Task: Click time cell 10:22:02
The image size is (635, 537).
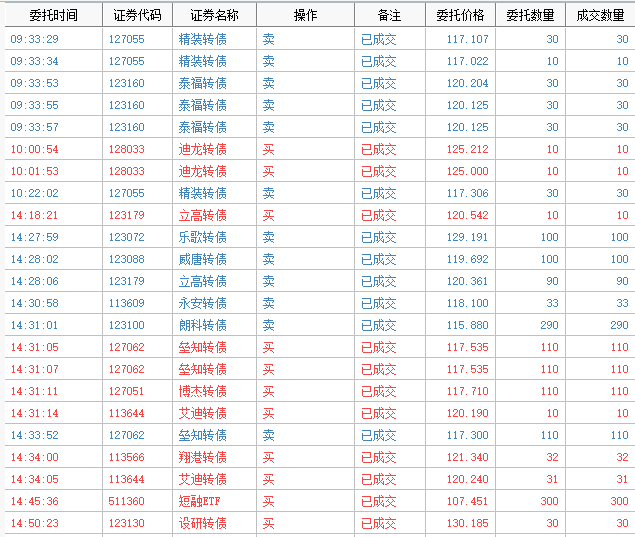Action: (x=34, y=193)
